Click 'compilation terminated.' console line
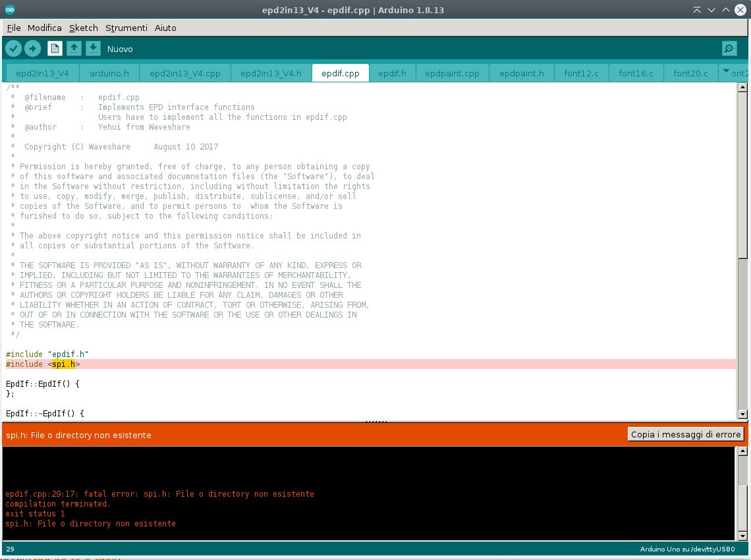751x560 pixels. (x=58, y=504)
